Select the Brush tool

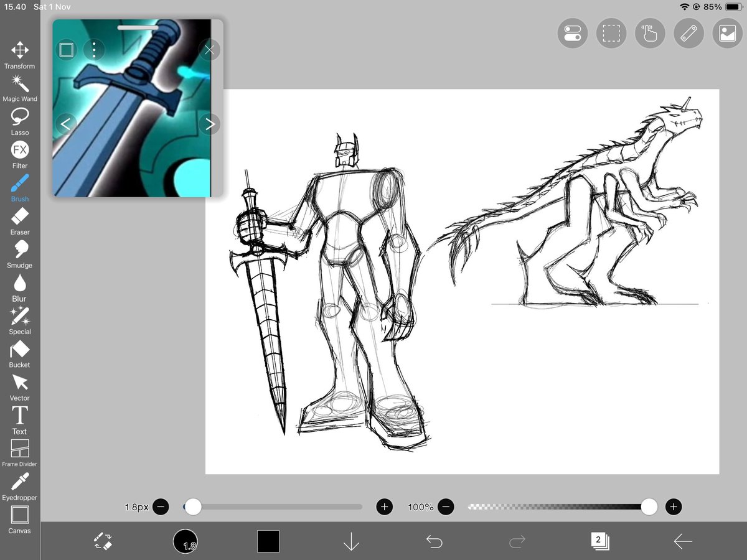[20, 188]
